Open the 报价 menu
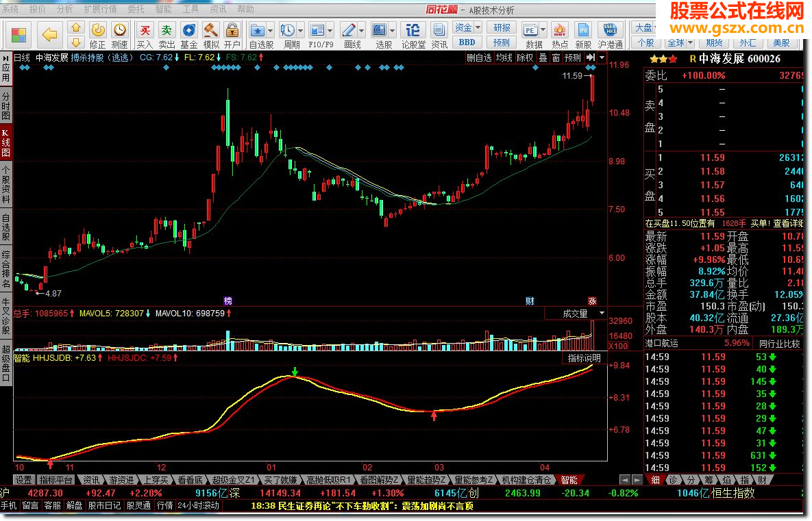 pos(37,10)
